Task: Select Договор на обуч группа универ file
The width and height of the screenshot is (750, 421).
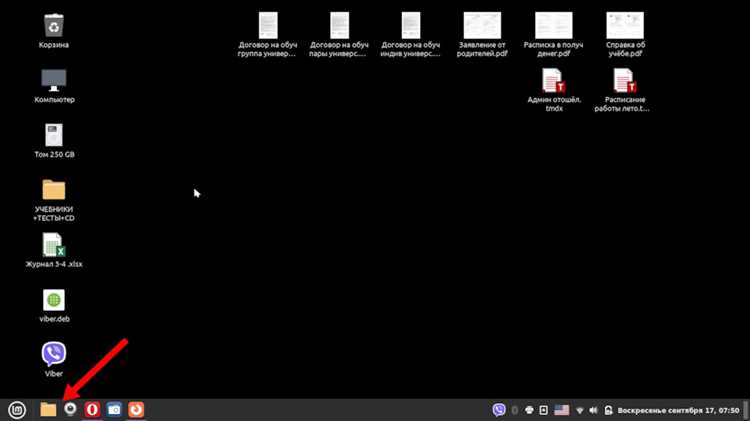Action: (267, 34)
